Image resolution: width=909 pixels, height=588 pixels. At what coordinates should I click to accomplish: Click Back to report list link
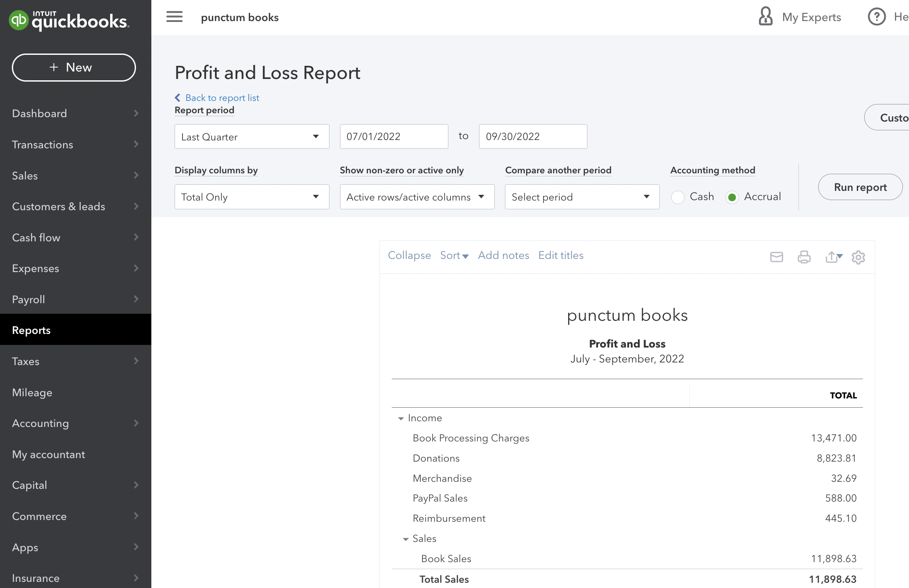[222, 97]
